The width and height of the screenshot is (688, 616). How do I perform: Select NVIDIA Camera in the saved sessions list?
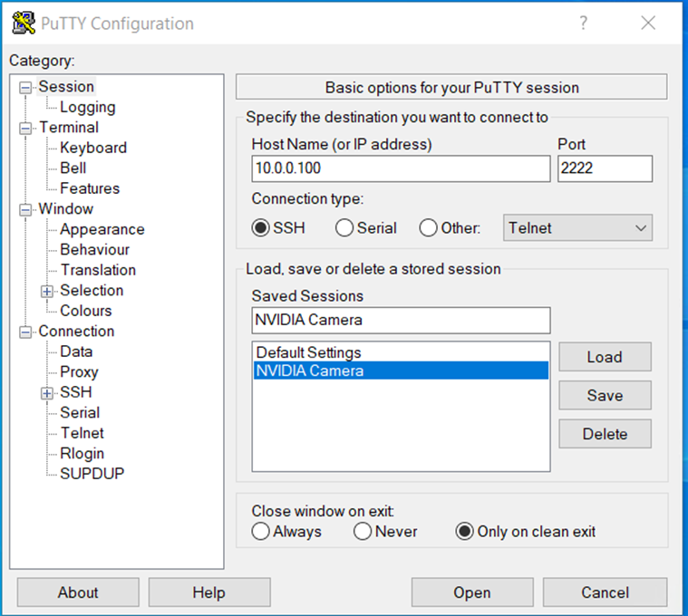click(x=401, y=371)
